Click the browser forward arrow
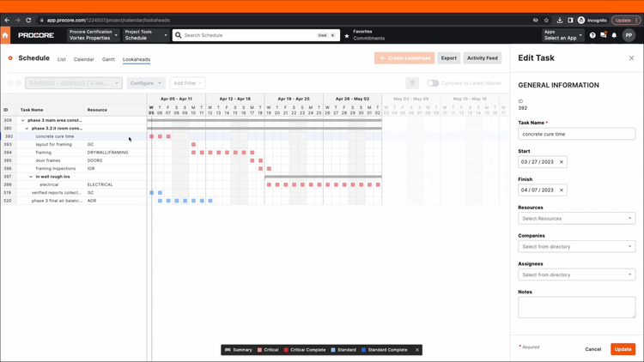This screenshot has height=362, width=644. click(18, 20)
